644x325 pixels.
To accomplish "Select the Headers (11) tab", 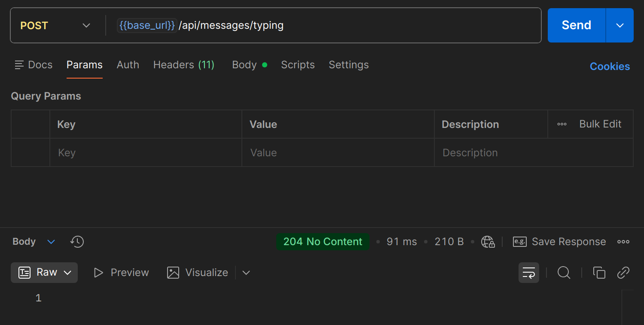I will pos(184,65).
